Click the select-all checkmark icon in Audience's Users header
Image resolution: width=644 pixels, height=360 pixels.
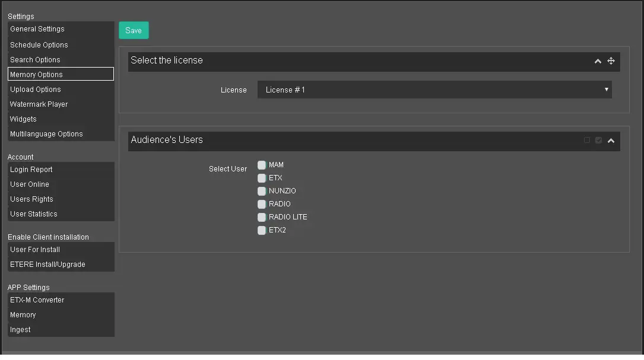pos(598,141)
